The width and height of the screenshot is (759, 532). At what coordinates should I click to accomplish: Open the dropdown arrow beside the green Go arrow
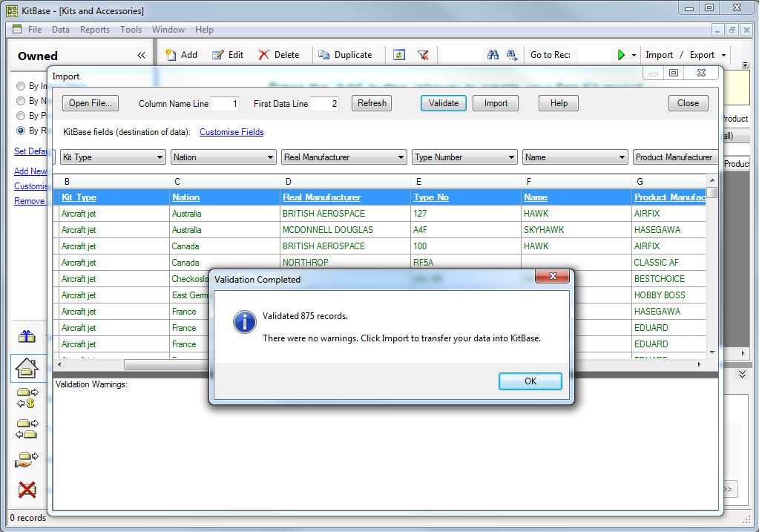point(634,55)
